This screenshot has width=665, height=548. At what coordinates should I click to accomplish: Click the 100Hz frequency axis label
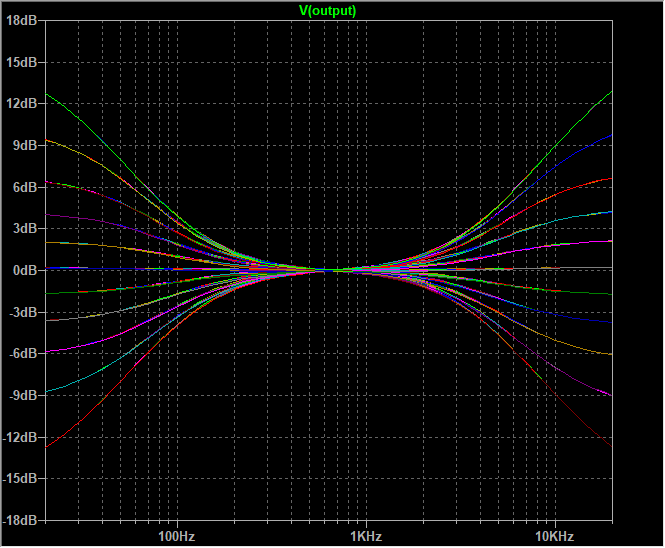tap(176, 537)
